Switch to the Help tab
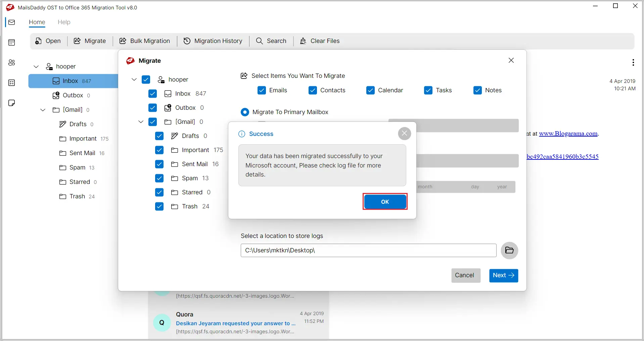The image size is (644, 341). pyautogui.click(x=64, y=22)
